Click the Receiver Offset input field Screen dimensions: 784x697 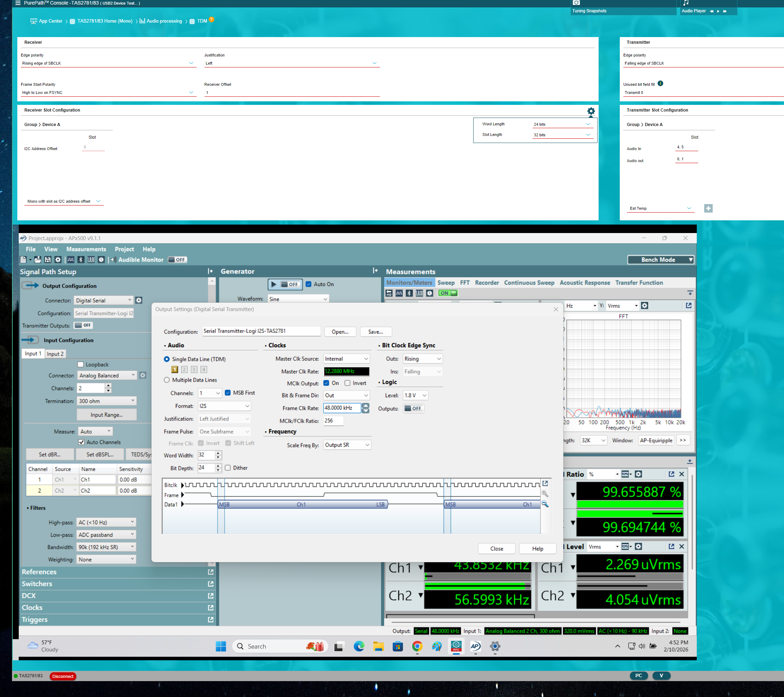pos(292,93)
